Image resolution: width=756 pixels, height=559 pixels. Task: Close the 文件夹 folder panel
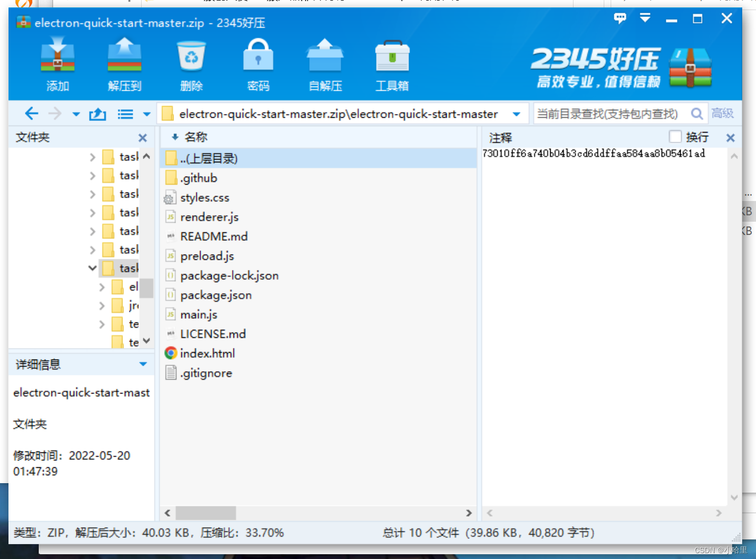pos(143,138)
